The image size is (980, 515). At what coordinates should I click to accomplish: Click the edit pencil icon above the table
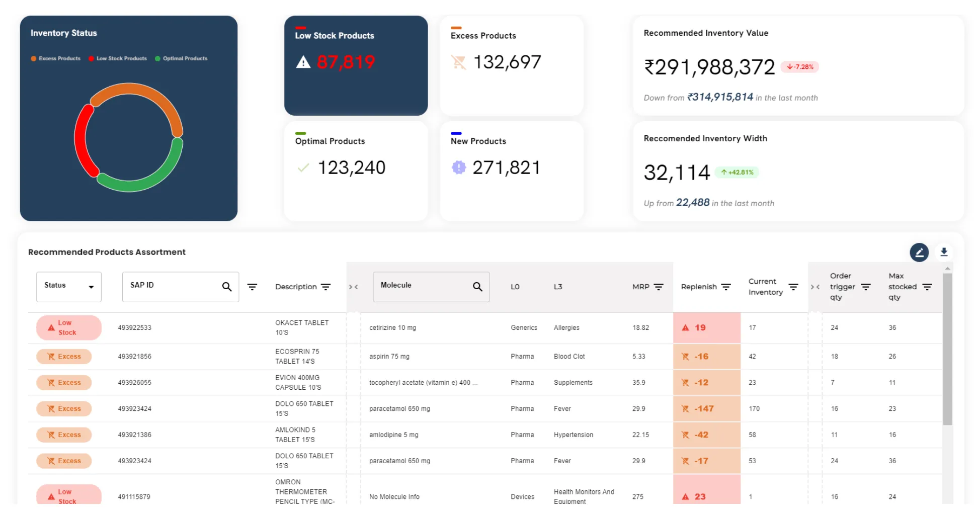[x=919, y=252]
